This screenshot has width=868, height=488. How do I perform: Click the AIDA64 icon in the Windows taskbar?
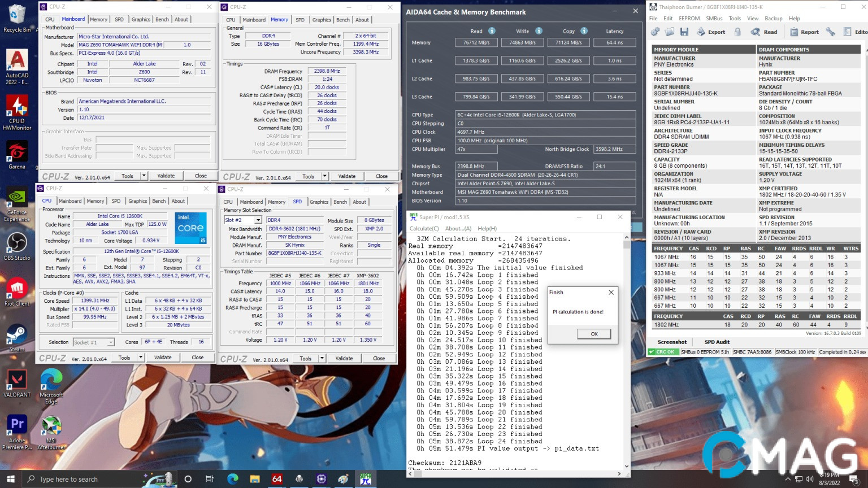(277, 479)
